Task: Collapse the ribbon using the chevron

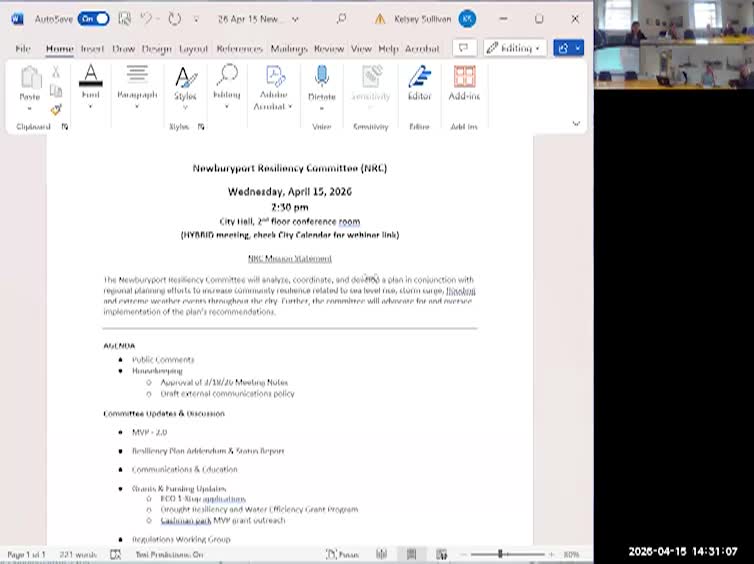Action: tap(576, 124)
